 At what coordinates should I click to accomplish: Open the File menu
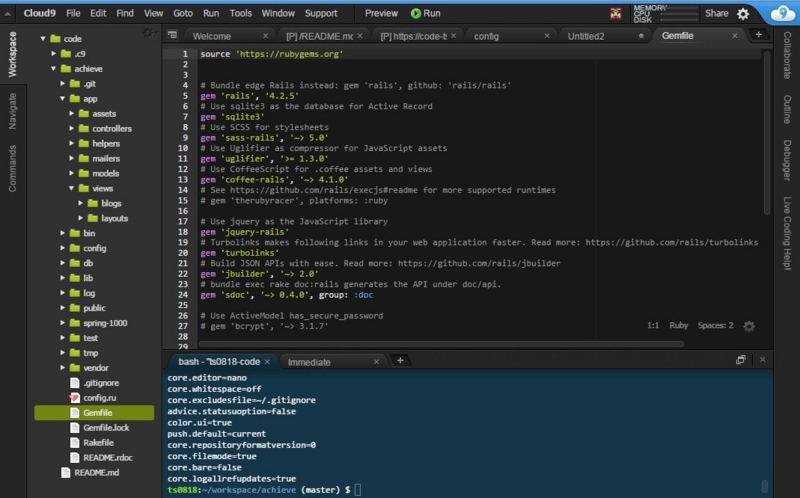[x=73, y=13]
